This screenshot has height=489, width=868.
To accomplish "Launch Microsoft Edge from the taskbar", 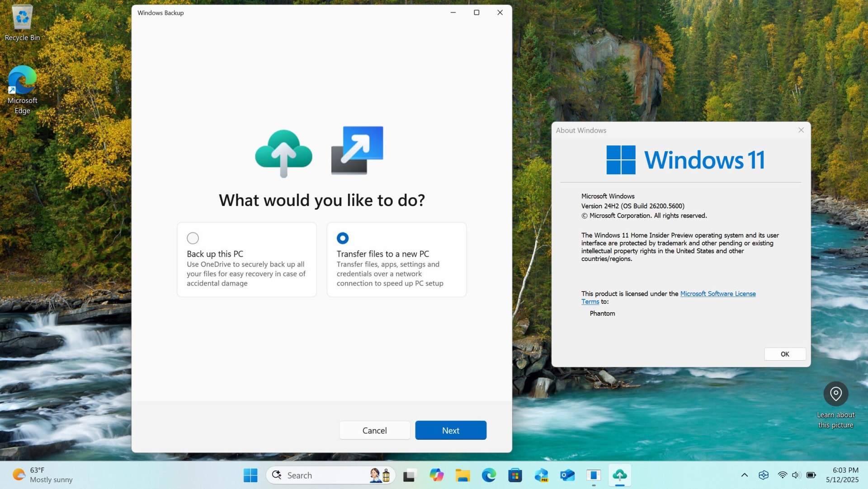I will (x=489, y=475).
